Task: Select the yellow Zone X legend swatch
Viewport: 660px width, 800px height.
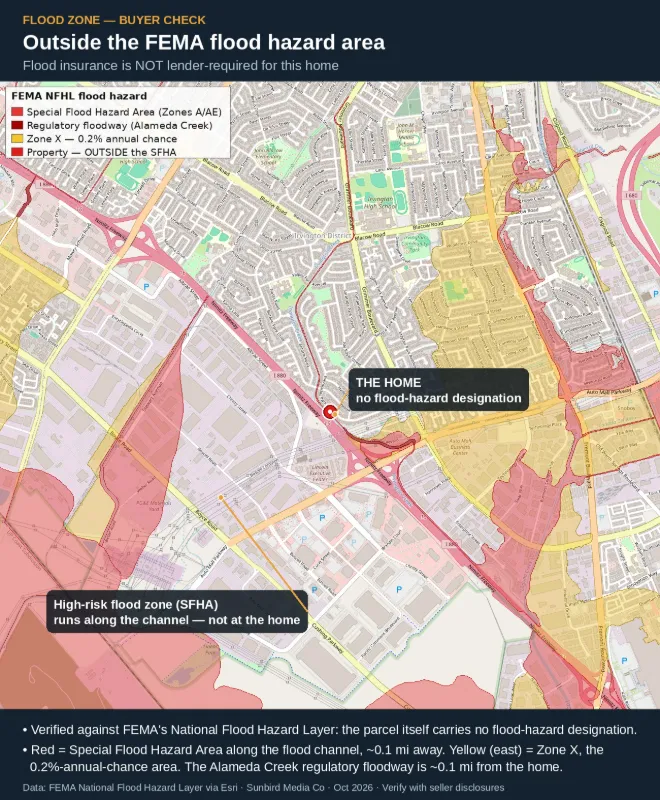Action: 17,138
